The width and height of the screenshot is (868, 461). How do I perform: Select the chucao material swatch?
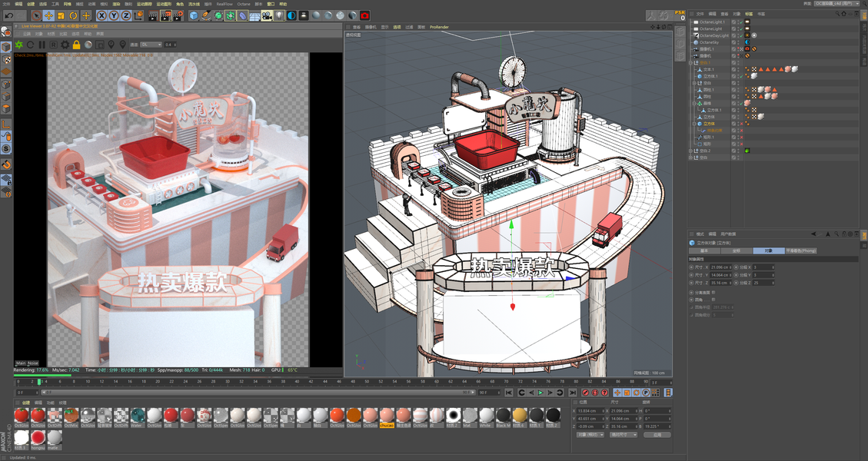click(387, 418)
